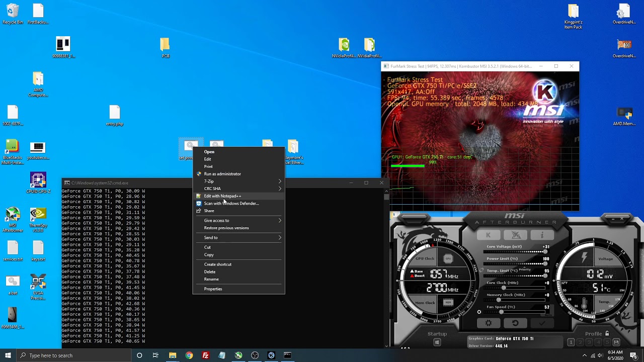Select PCB folder on desktop
This screenshot has height=362, width=644.
166,48
